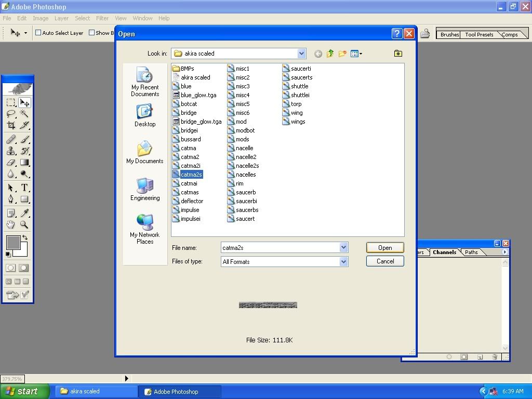Open the Channels palette options menu
This screenshot has width=532, height=399.
coord(504,252)
